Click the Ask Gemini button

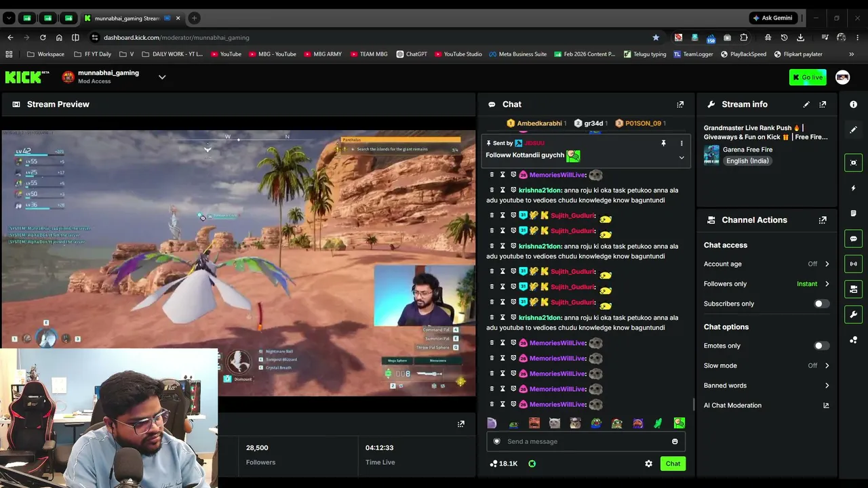772,18
